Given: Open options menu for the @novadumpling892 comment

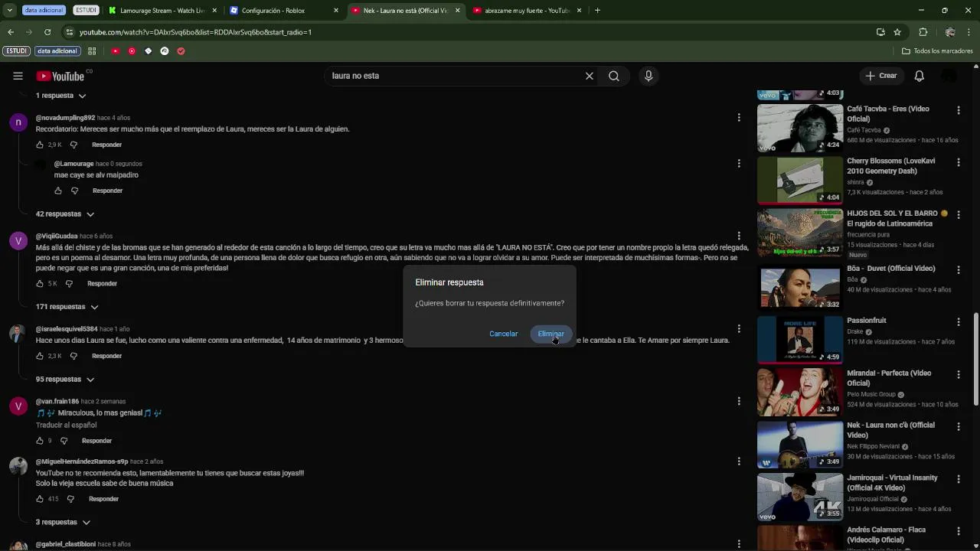Looking at the screenshot, I should tap(739, 118).
